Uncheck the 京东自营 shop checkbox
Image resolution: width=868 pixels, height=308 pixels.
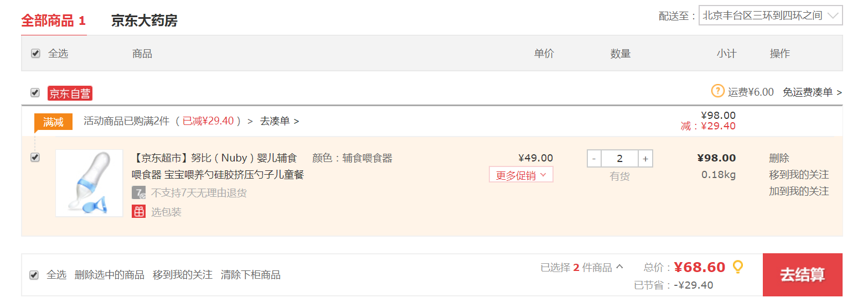(35, 92)
